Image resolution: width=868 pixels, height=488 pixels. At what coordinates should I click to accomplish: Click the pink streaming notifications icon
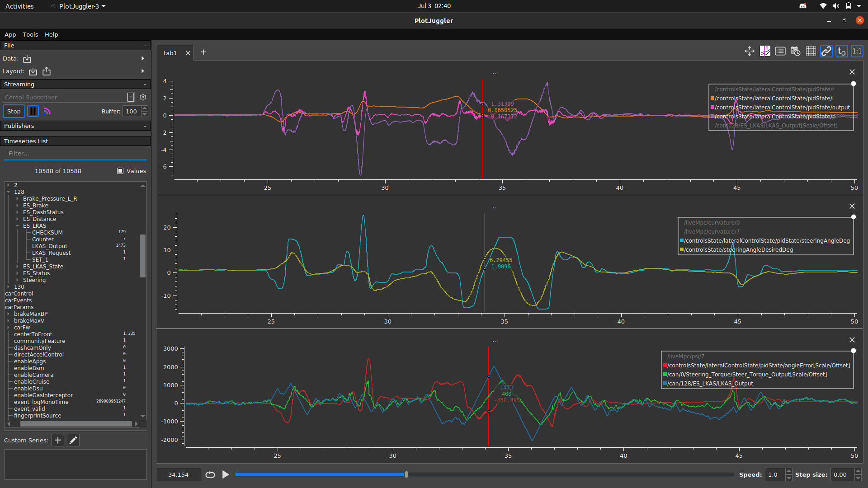click(47, 111)
